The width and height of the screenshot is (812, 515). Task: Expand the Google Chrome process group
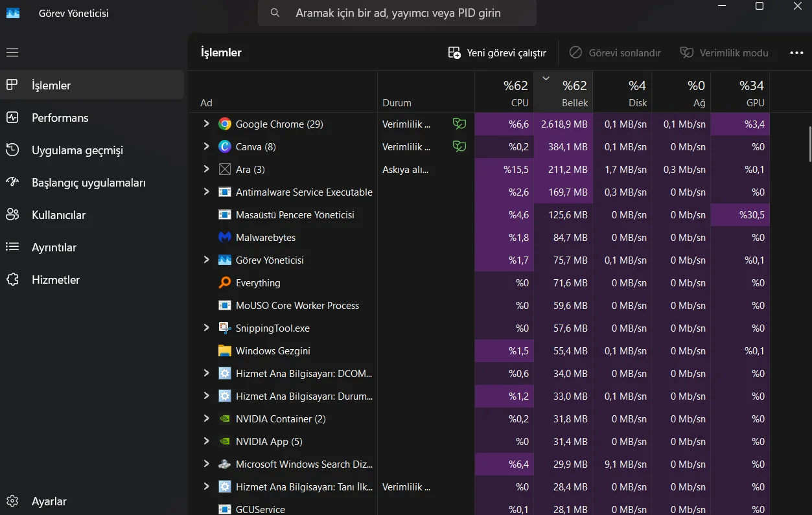(206, 124)
